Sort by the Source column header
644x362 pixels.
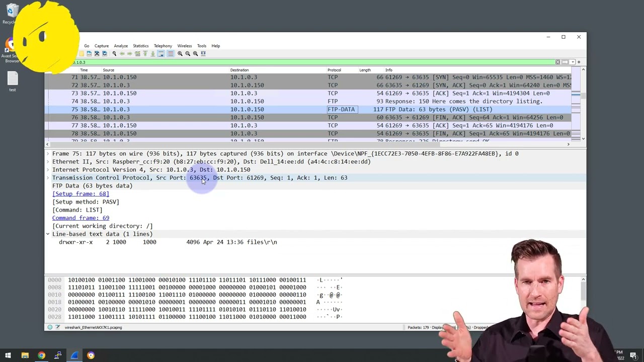click(108, 70)
